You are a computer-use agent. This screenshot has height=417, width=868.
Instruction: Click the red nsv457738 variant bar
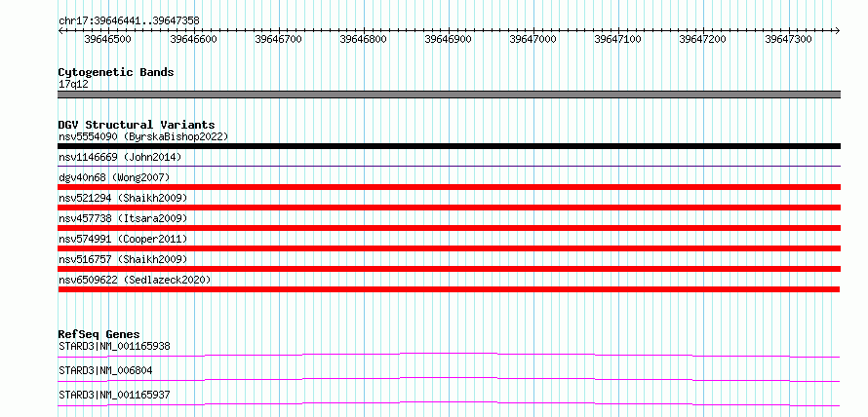tap(449, 228)
